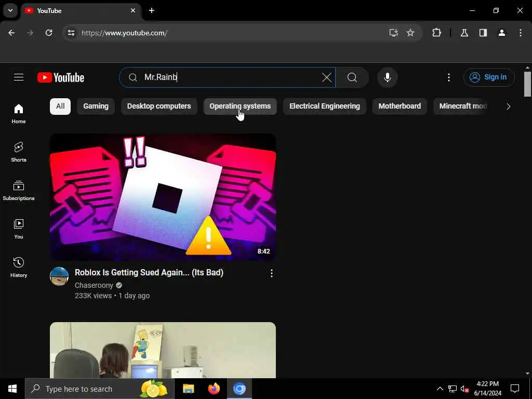Start voice search with microphone
The height and width of the screenshot is (399, 532).
(388, 77)
